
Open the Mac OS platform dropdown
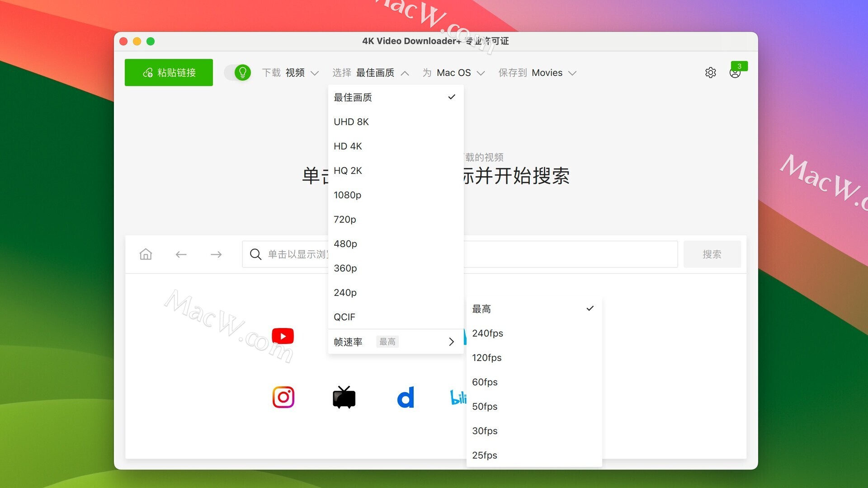(x=454, y=73)
